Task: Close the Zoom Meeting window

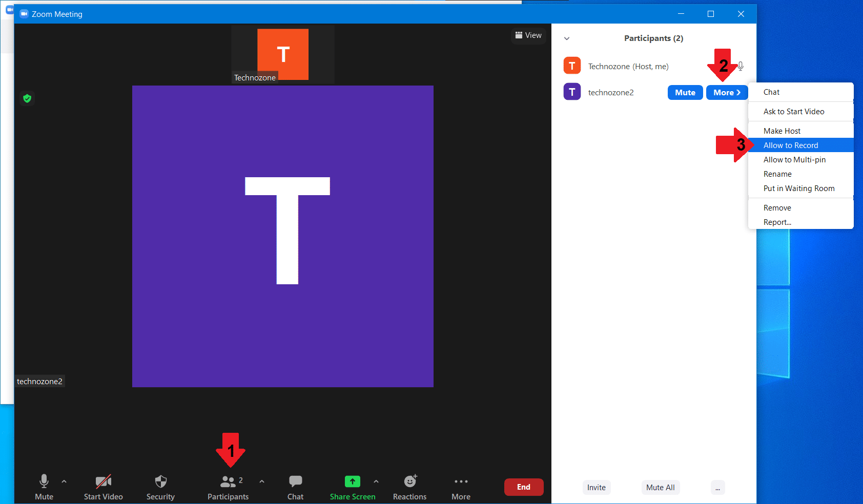Action: [x=741, y=14]
